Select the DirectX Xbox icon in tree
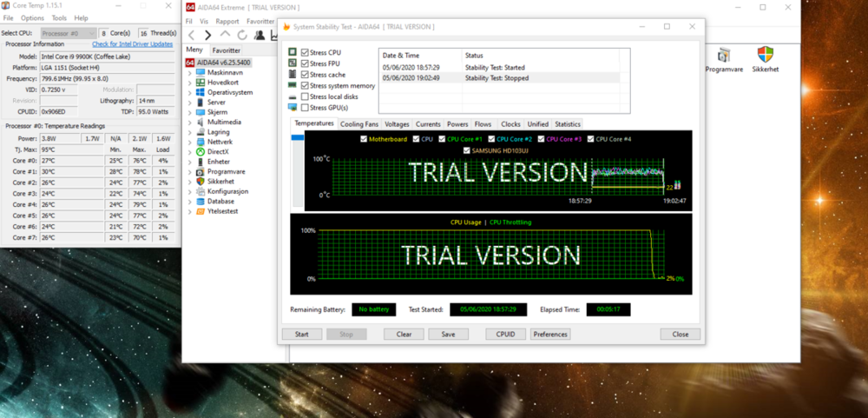The width and height of the screenshot is (868, 418). click(201, 152)
